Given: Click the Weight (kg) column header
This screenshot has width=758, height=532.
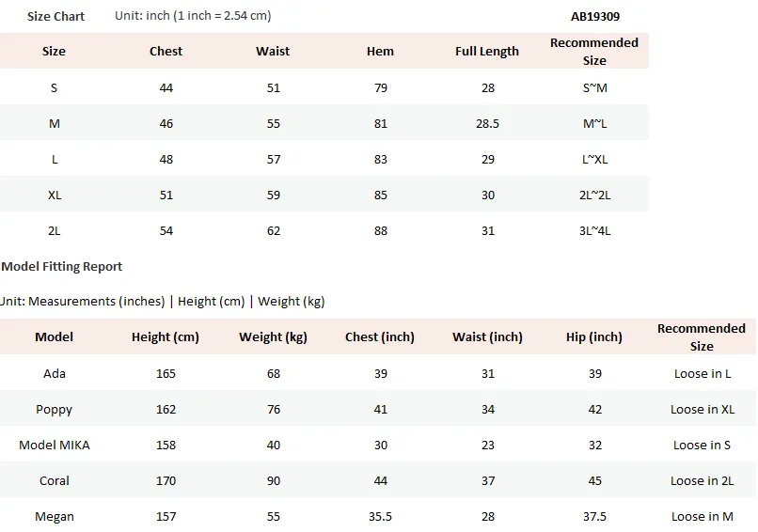Looking at the screenshot, I should coord(273,337).
